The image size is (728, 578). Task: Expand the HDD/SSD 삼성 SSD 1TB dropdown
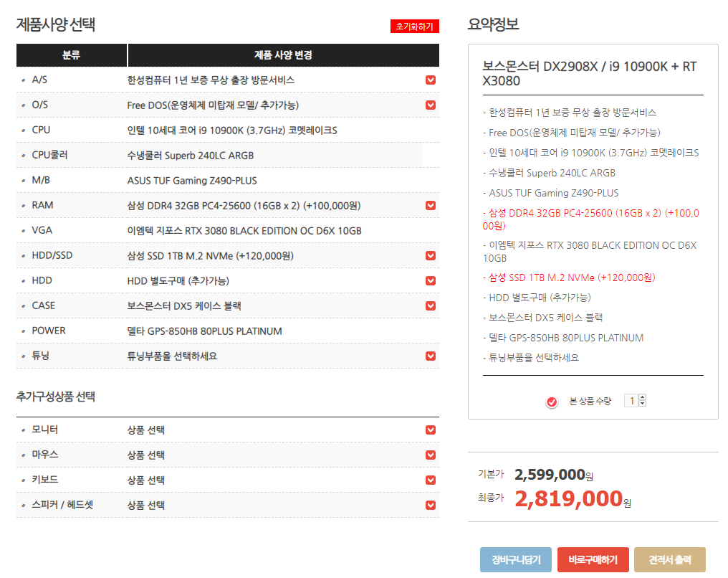pyautogui.click(x=431, y=255)
